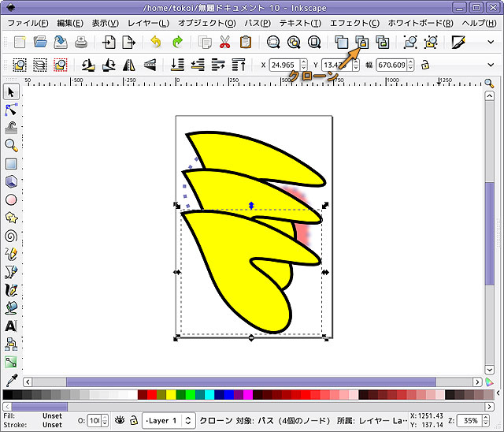The height and width of the screenshot is (432, 504).
Task: Toggle width/height ratio lock
Action: point(425,65)
